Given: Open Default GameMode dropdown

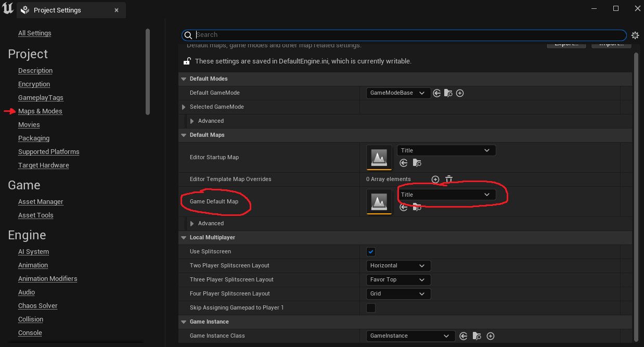Looking at the screenshot, I should coord(398,93).
